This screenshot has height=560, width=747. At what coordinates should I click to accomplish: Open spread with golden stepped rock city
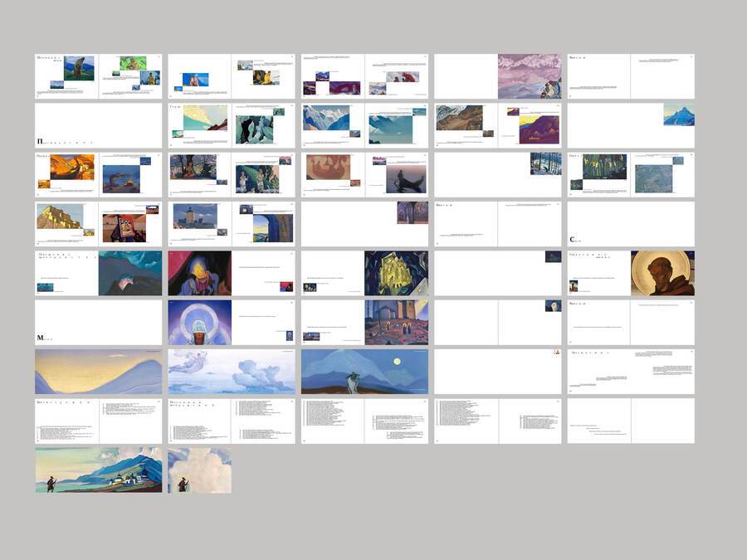pyautogui.click(x=98, y=224)
